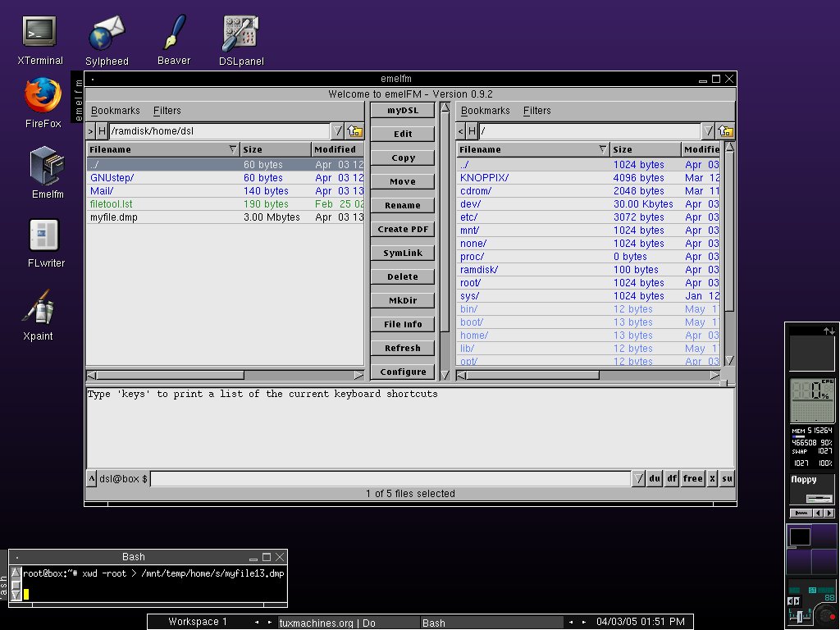The height and width of the screenshot is (630, 840).
Task: Click right pane Filename column sort arrow
Action: [603, 149]
